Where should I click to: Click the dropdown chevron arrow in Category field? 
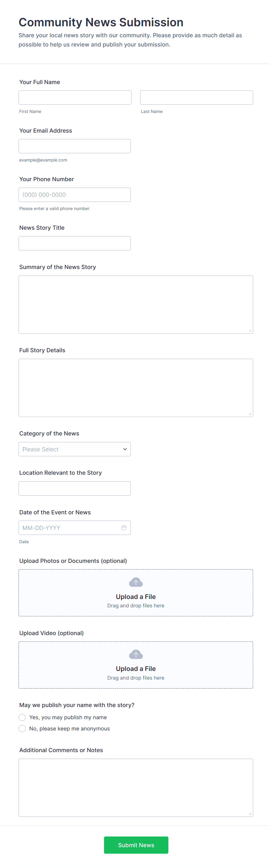(125, 449)
